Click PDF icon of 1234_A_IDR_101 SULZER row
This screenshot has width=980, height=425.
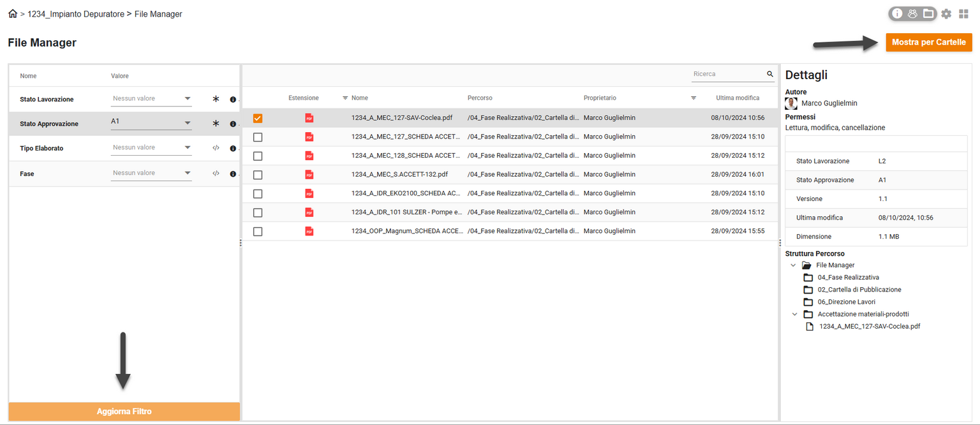[x=309, y=212]
